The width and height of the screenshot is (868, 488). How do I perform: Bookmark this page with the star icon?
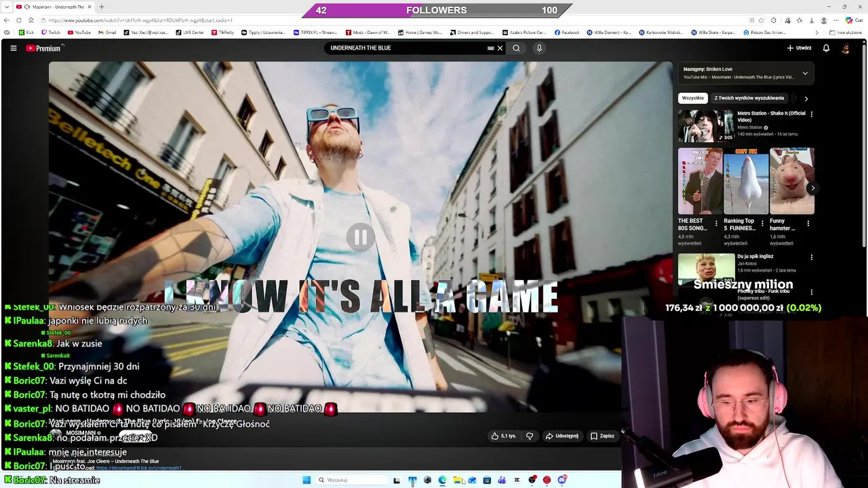[x=761, y=20]
